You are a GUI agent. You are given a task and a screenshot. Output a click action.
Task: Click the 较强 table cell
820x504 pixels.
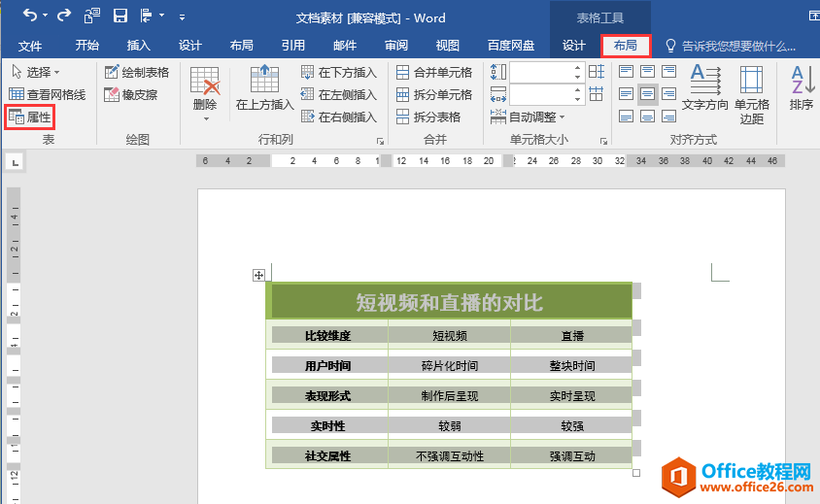point(571,426)
